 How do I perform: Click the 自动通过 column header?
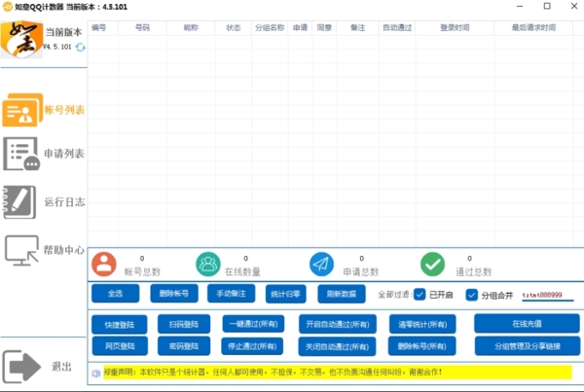[x=397, y=27]
